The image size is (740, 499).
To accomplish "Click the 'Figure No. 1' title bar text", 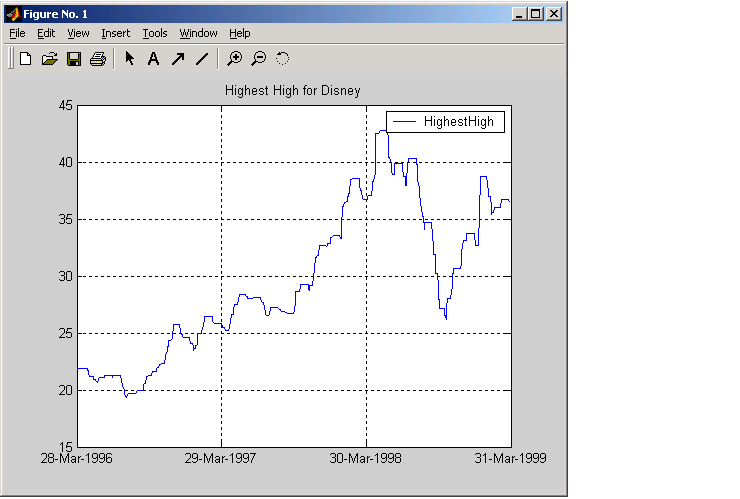I will 55,14.
